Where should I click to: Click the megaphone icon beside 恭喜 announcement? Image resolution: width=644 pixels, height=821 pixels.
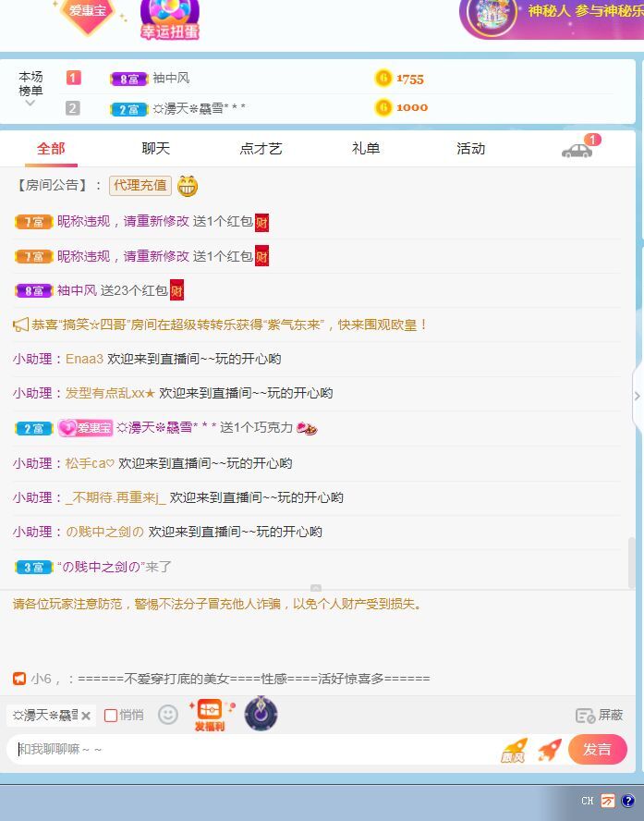click(x=20, y=325)
